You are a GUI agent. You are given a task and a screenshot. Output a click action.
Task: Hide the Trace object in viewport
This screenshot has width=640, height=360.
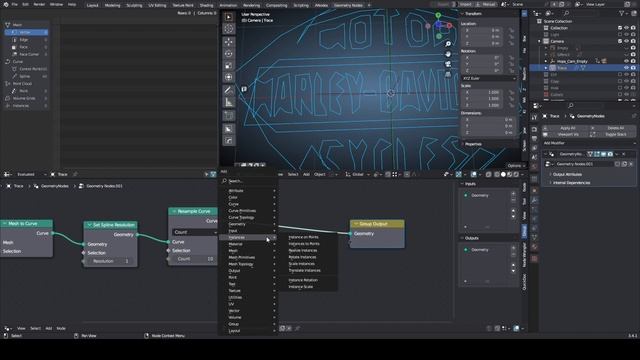pos(627,68)
